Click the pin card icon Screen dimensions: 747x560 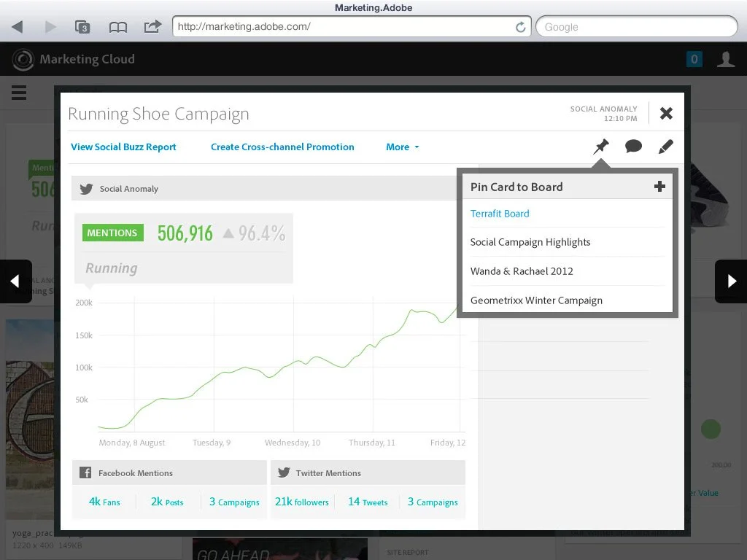coord(601,147)
